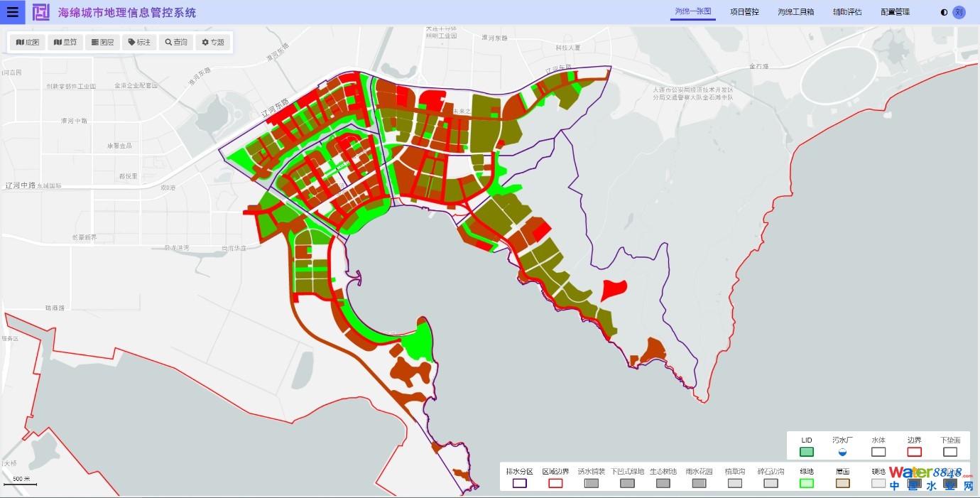This screenshot has width=980, height=498.
Task: Click the red polygon on the map
Action: (614, 289)
